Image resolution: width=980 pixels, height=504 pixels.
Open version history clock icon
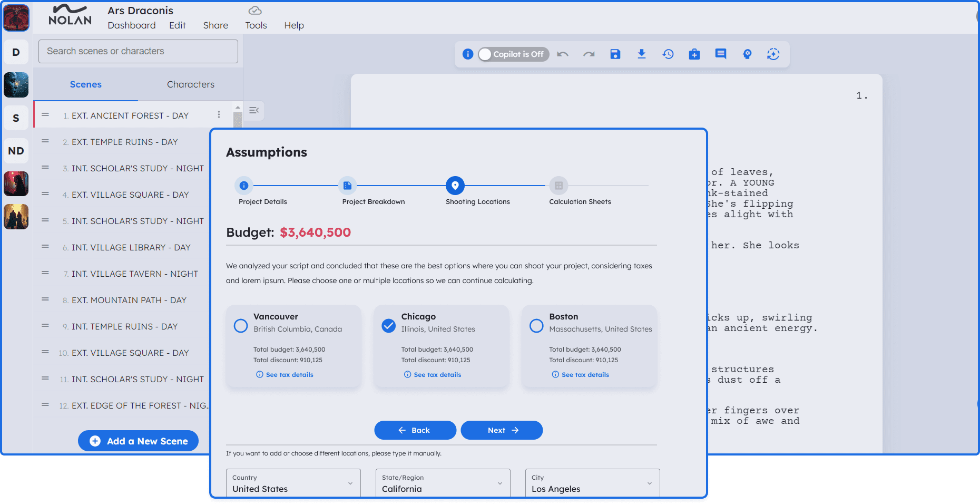tap(668, 54)
